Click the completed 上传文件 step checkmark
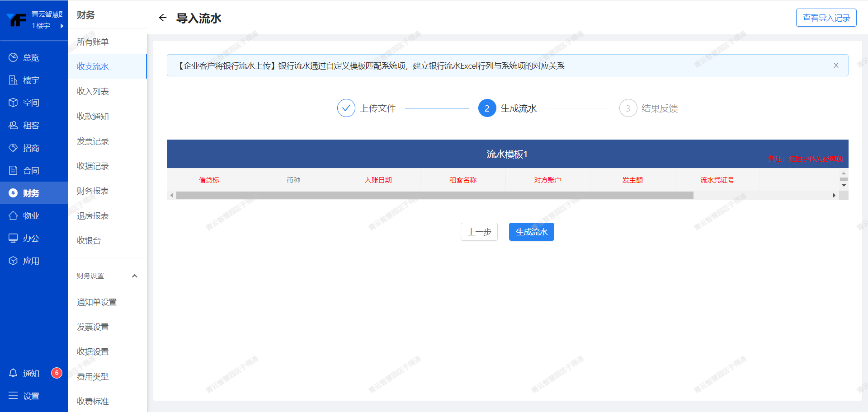Viewport: 868px width, 412px height. tap(346, 108)
